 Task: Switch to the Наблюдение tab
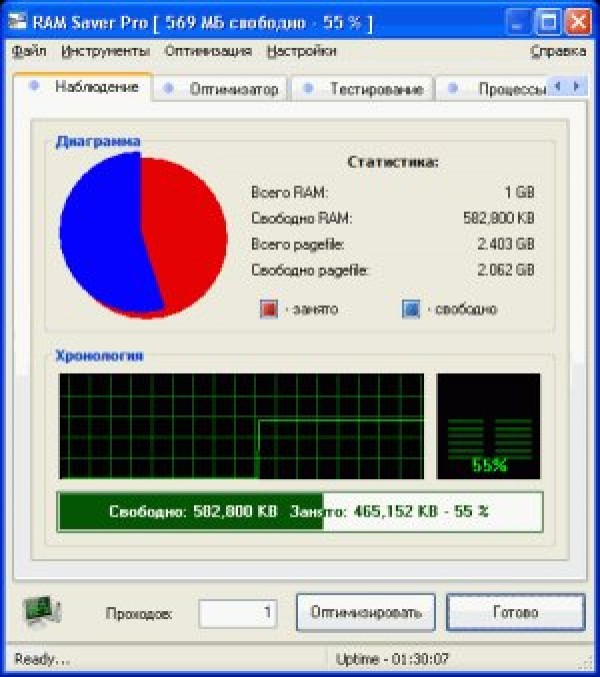click(x=82, y=87)
